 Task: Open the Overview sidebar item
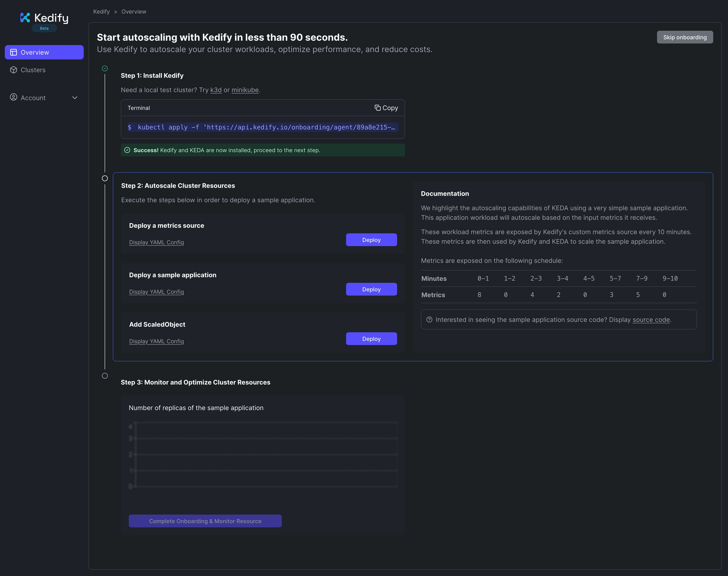[44, 52]
